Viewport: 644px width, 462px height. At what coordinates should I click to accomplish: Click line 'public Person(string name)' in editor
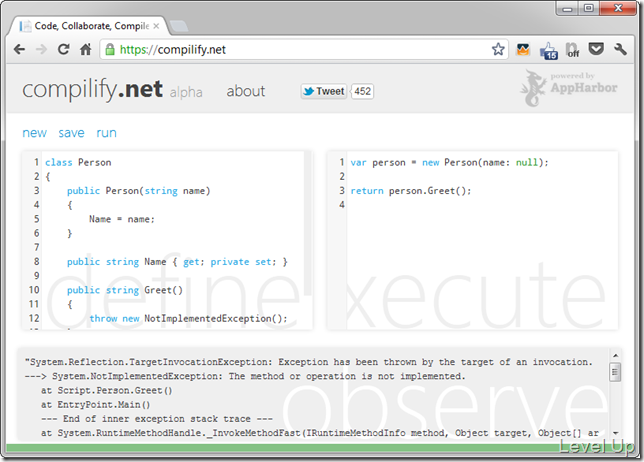[138, 191]
